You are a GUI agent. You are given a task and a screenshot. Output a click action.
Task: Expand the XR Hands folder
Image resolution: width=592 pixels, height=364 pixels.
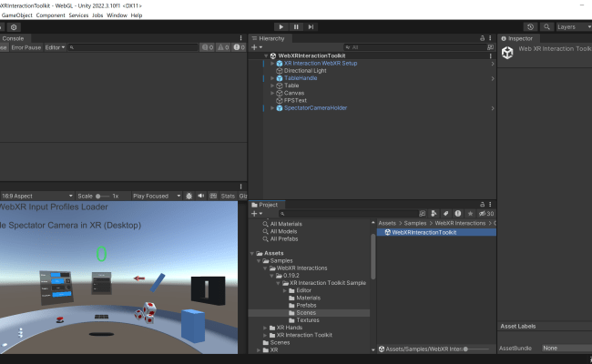(265, 328)
